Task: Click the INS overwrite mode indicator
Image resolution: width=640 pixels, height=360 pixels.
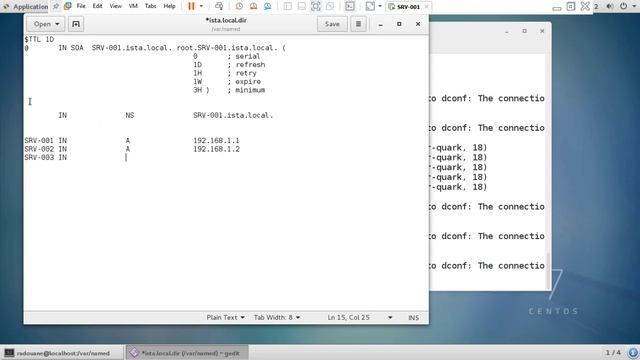Action: 413,317
